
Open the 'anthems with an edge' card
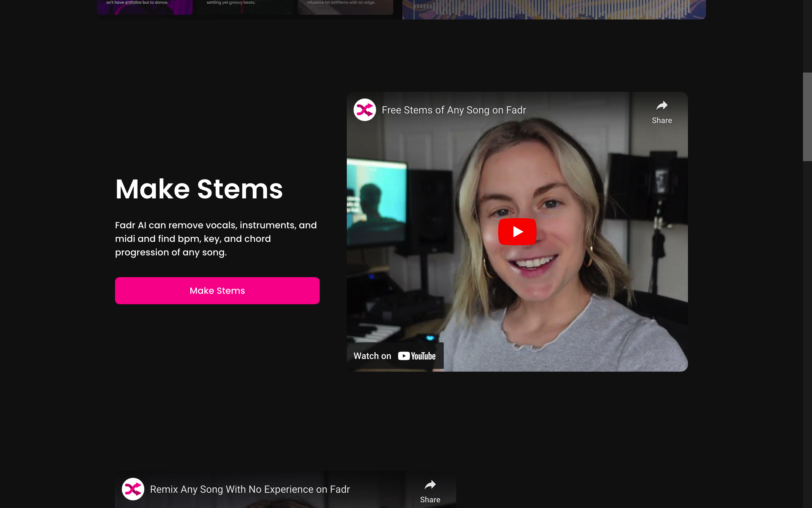pyautogui.click(x=345, y=7)
